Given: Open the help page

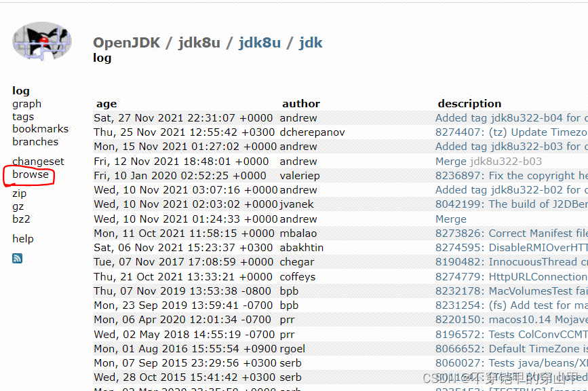Looking at the screenshot, I should (x=22, y=238).
